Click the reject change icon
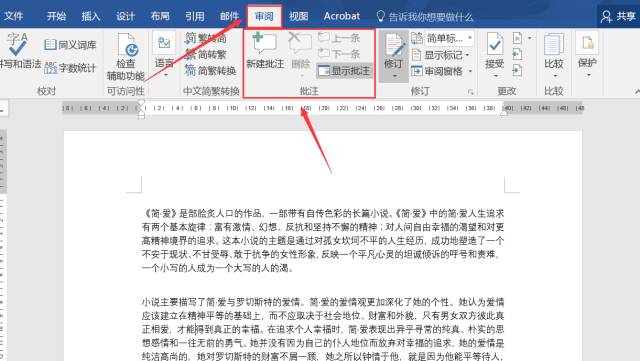The image size is (640, 361). coord(517,38)
